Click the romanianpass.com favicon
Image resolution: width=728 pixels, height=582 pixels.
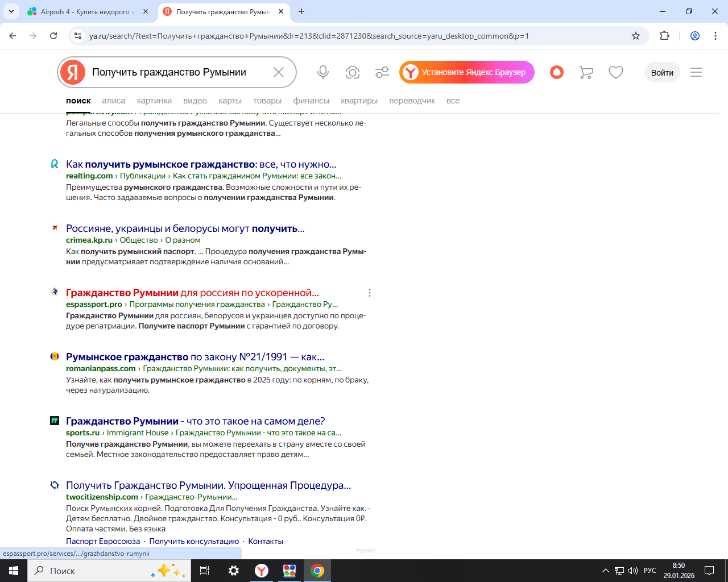[x=55, y=357]
